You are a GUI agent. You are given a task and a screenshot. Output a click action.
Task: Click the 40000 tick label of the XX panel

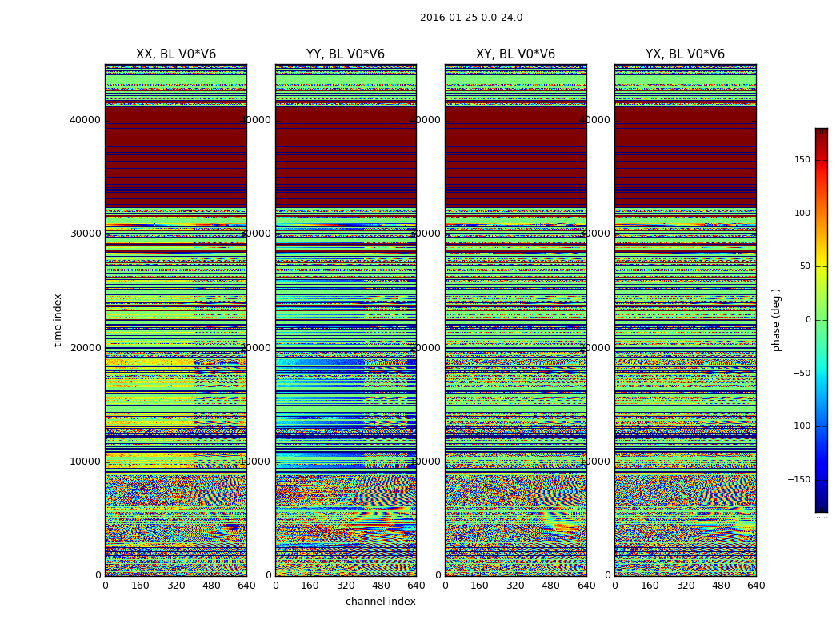pos(85,119)
